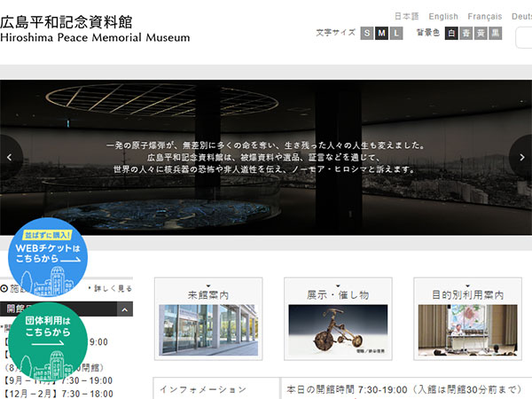The height and width of the screenshot is (399, 532).
Task: Open the 展示・催し物 tricycle card
Action: coord(338,319)
